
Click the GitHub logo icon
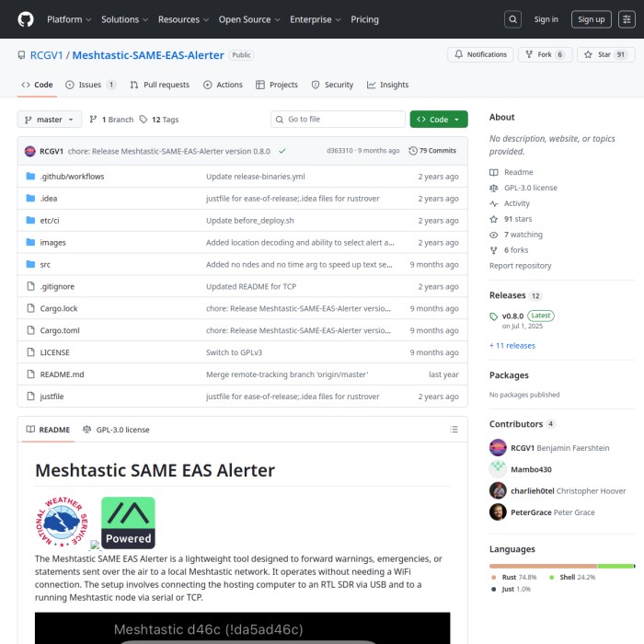[x=25, y=19]
